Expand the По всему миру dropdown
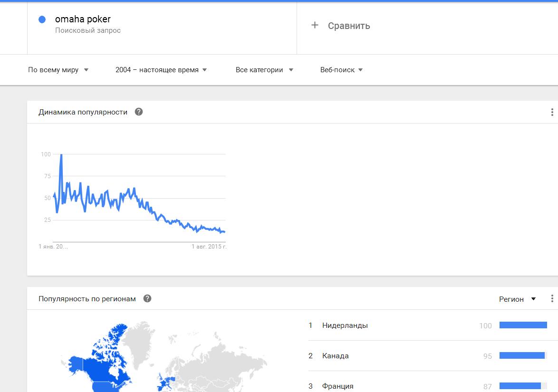558x392 pixels. (x=58, y=70)
